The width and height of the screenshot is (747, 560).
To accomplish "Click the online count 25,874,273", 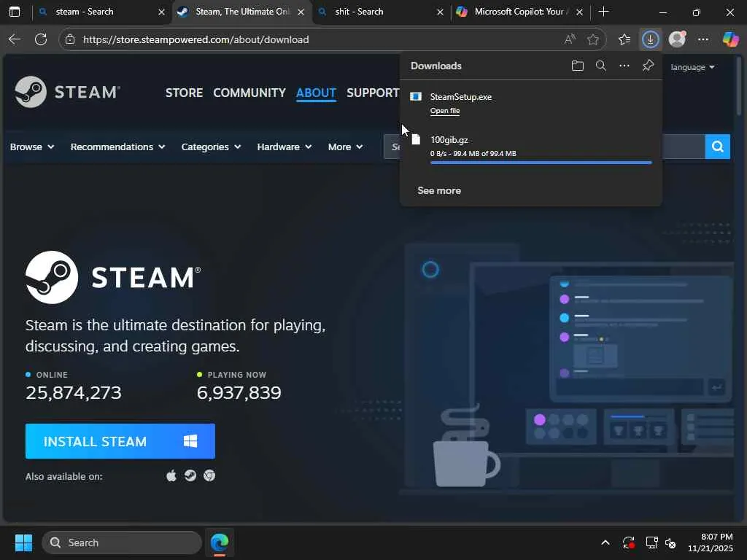I will point(74,392).
